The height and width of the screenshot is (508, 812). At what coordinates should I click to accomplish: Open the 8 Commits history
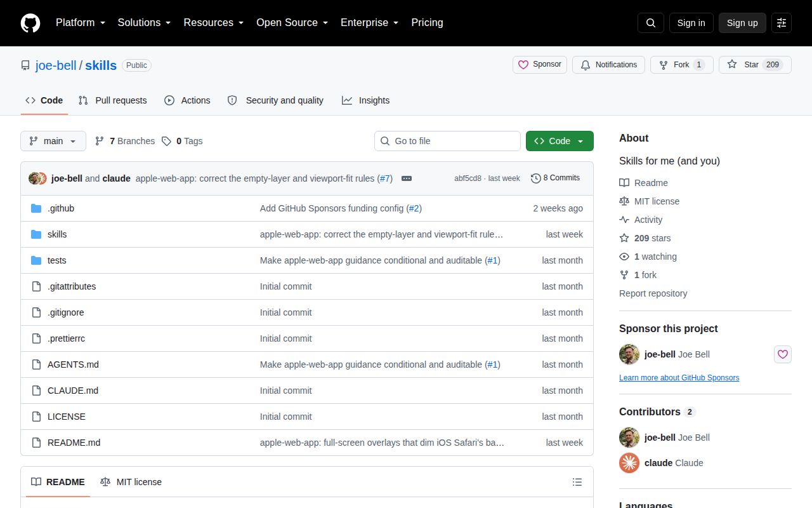point(555,178)
